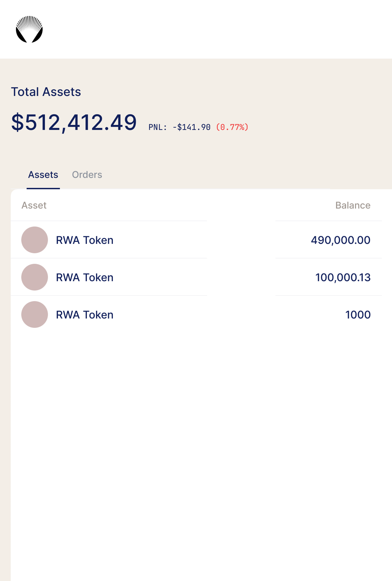Sort by the Asset column header
Screen dimensions: 392x581
(x=34, y=205)
